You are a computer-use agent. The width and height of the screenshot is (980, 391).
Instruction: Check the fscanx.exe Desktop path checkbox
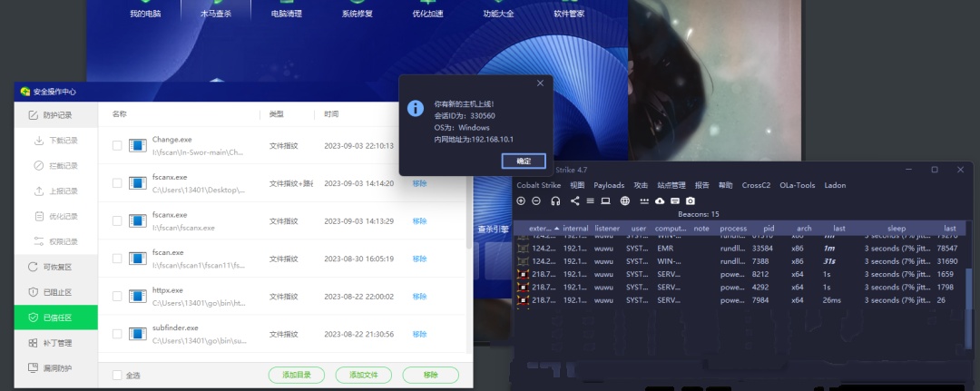coord(117,183)
